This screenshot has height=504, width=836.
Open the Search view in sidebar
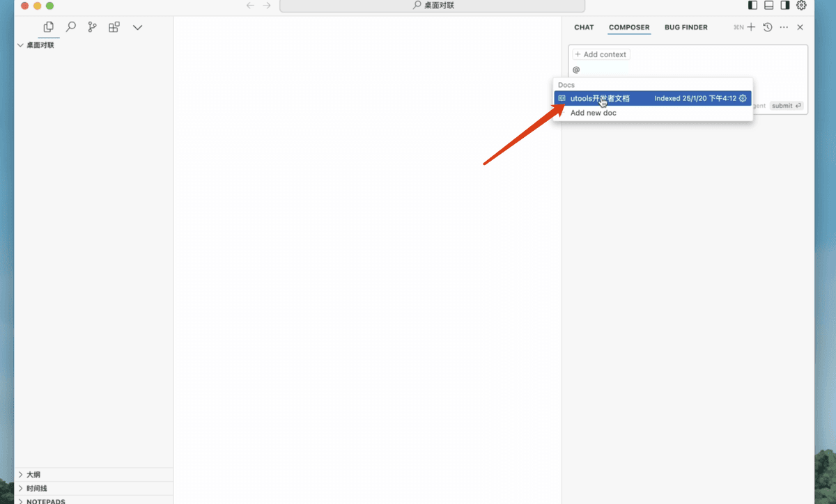pos(70,27)
